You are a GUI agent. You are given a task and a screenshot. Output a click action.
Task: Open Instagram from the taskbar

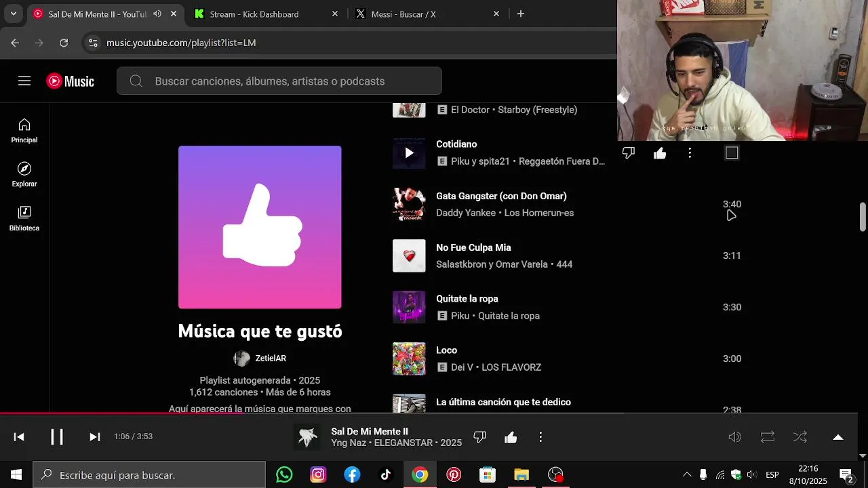click(x=318, y=475)
